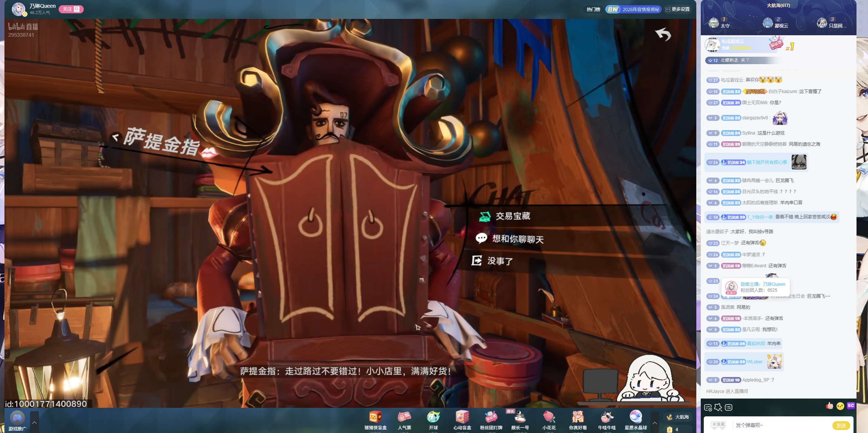Open streamer 乃琳Queen's avatar
The image size is (868, 433).
coord(18,9)
